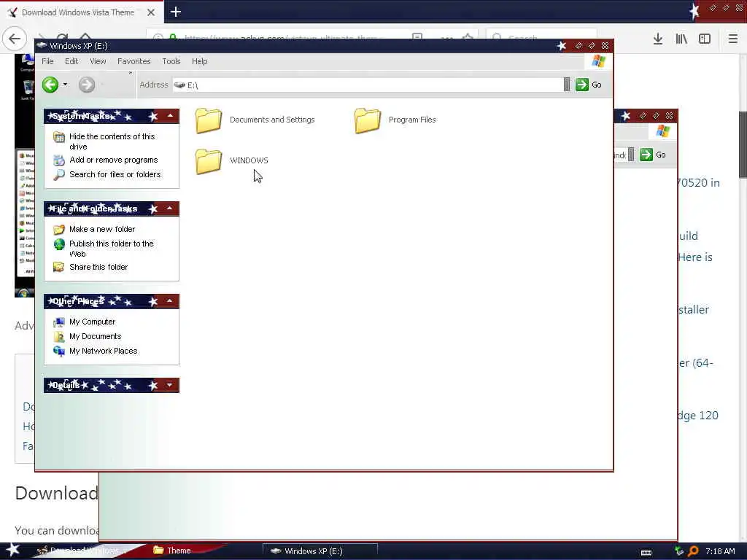Open the Firefox hamburger menu
Image resolution: width=747 pixels, height=560 pixels.
(x=732, y=39)
